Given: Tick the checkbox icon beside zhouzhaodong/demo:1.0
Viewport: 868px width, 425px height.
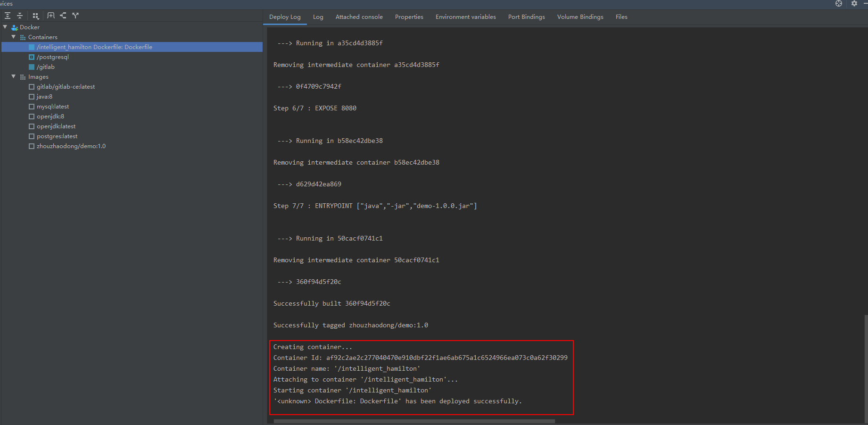Looking at the screenshot, I should tap(32, 146).
